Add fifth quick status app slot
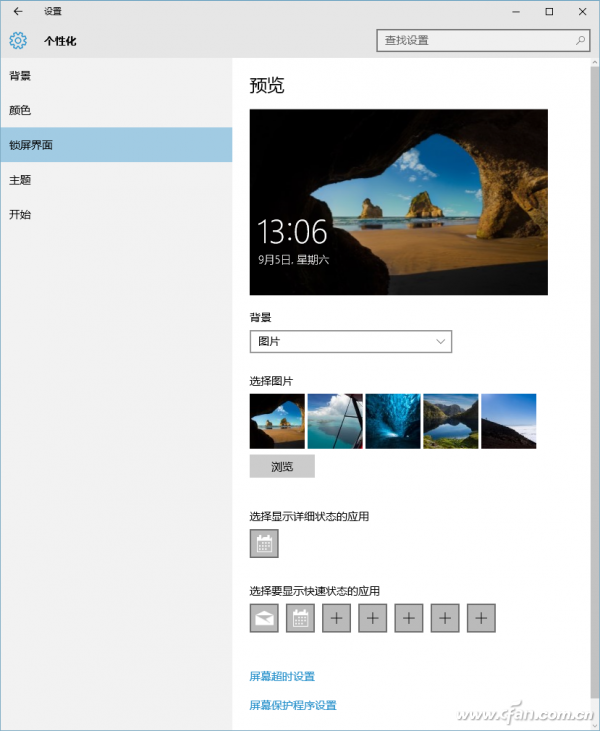The height and width of the screenshot is (731, 600). coord(409,618)
